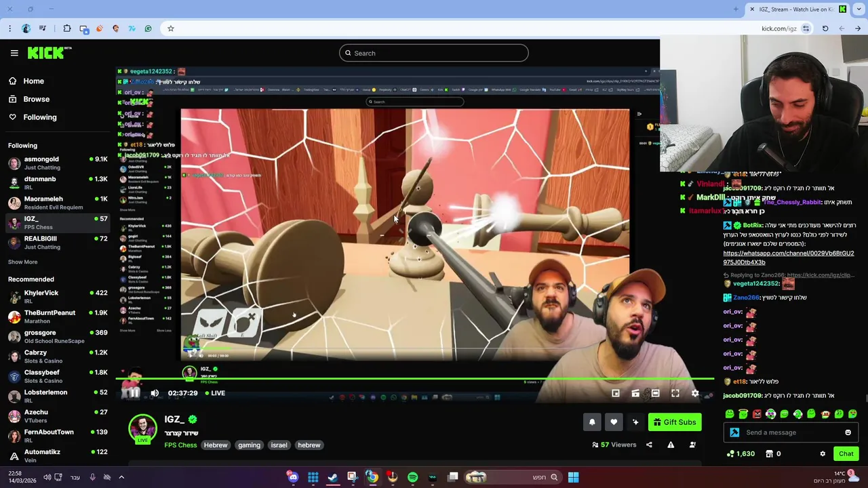This screenshot has width=868, height=488.
Task: Click the KICK logo
Action: pyautogui.click(x=50, y=53)
